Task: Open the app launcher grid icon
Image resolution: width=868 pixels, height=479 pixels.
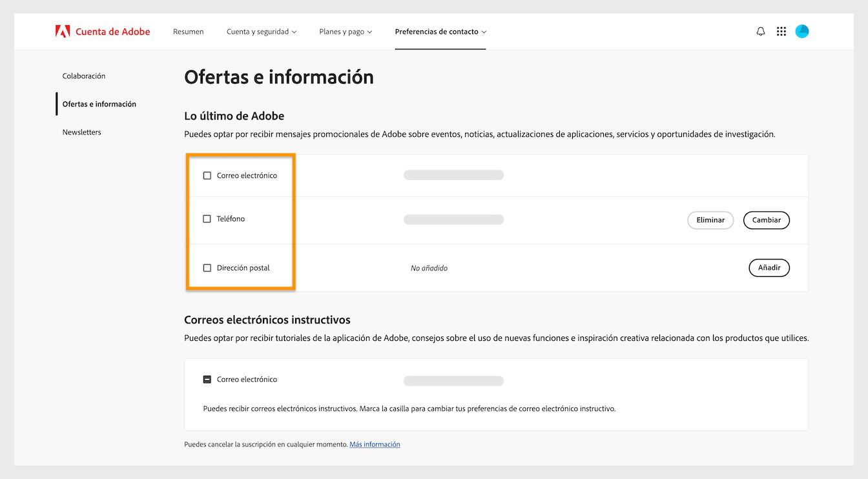Action: pyautogui.click(x=781, y=30)
